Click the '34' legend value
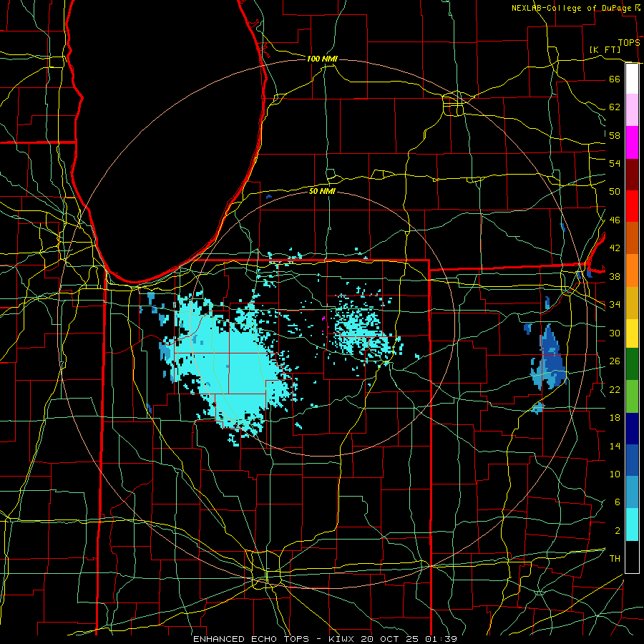Image resolution: width=644 pixels, height=644 pixels. tap(615, 305)
